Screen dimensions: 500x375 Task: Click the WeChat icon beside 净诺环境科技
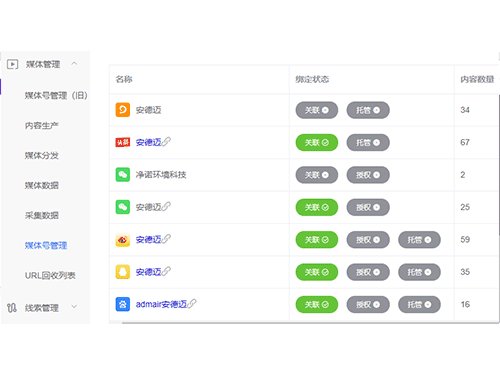click(x=123, y=175)
